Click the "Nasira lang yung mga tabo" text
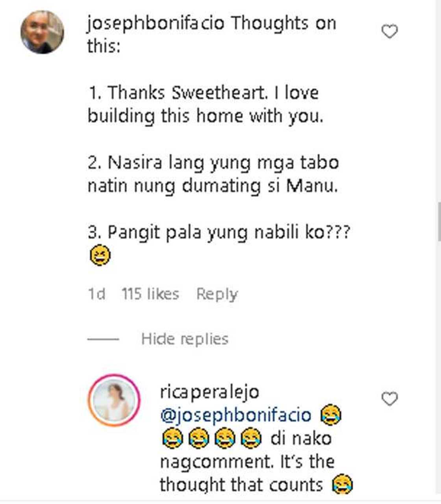This screenshot has height=504, width=441. coord(213,163)
